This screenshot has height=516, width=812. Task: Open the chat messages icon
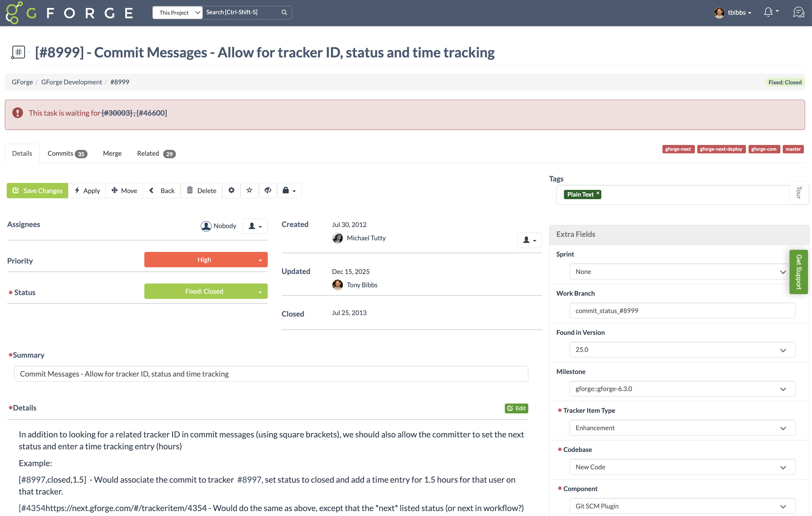pyautogui.click(x=798, y=12)
